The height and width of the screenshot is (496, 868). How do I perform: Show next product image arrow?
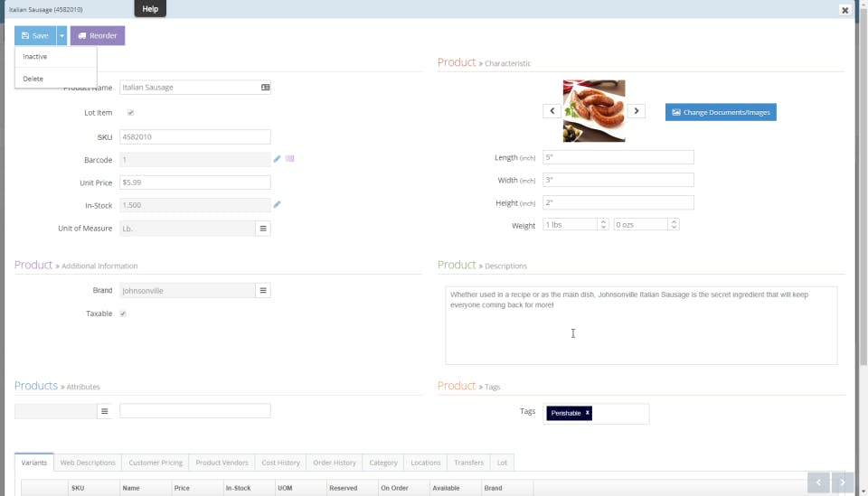point(637,111)
